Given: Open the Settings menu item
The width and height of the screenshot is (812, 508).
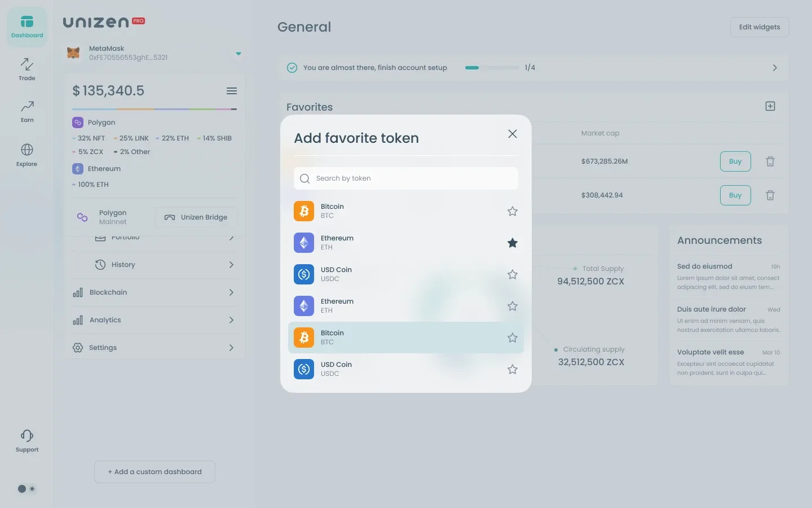Looking at the screenshot, I should coord(155,348).
